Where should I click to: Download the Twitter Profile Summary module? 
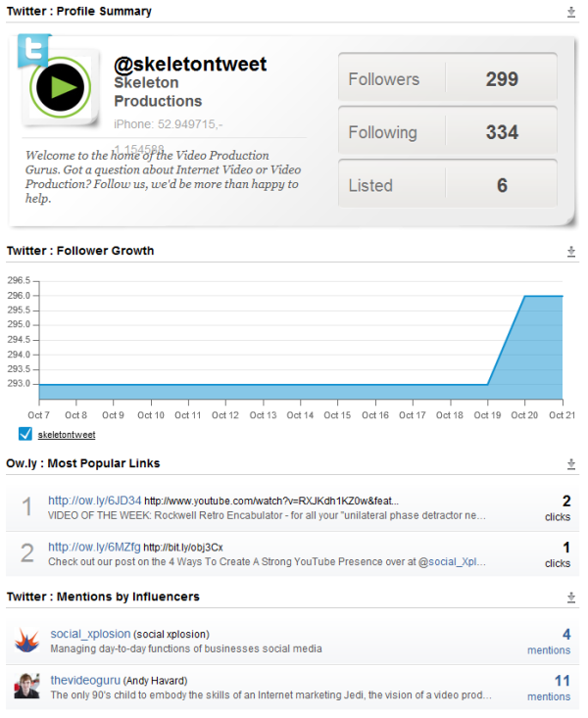click(x=570, y=12)
